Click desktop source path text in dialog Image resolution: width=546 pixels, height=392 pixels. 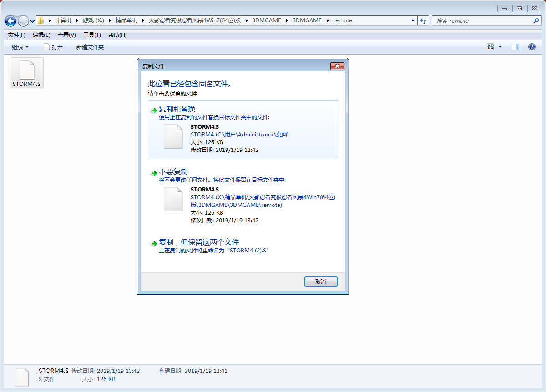240,134
